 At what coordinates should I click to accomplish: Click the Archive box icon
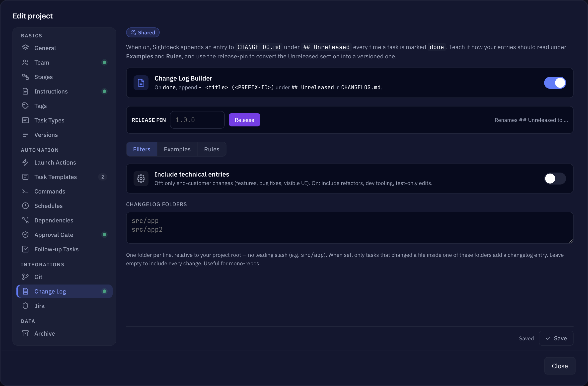pos(25,333)
